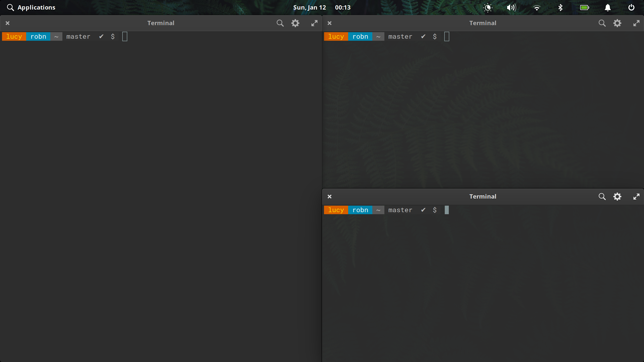Open settings gear in top-right Terminal window
This screenshot has height=362, width=644.
tap(617, 23)
